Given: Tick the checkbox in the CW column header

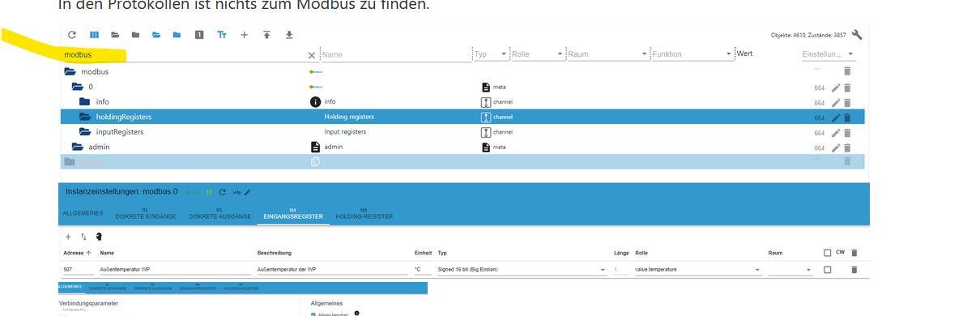Looking at the screenshot, I should click(x=827, y=253).
